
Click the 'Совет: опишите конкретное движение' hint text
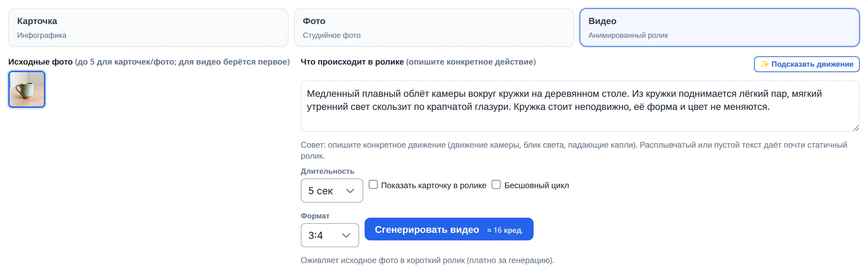(x=574, y=150)
